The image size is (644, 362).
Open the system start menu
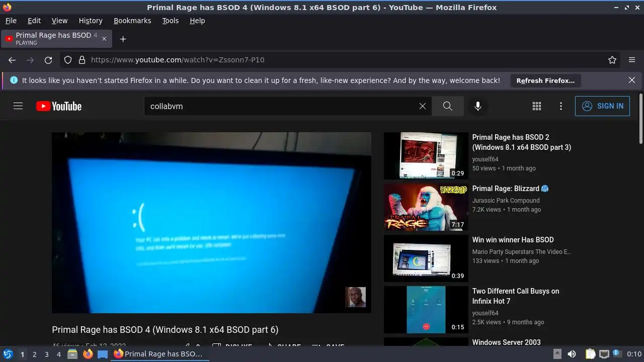click(8, 354)
